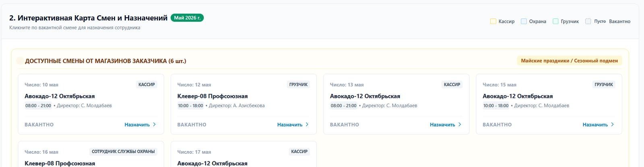
Task: Click the Майские праздники / Сезонный подмен tag
Action: tap(569, 61)
